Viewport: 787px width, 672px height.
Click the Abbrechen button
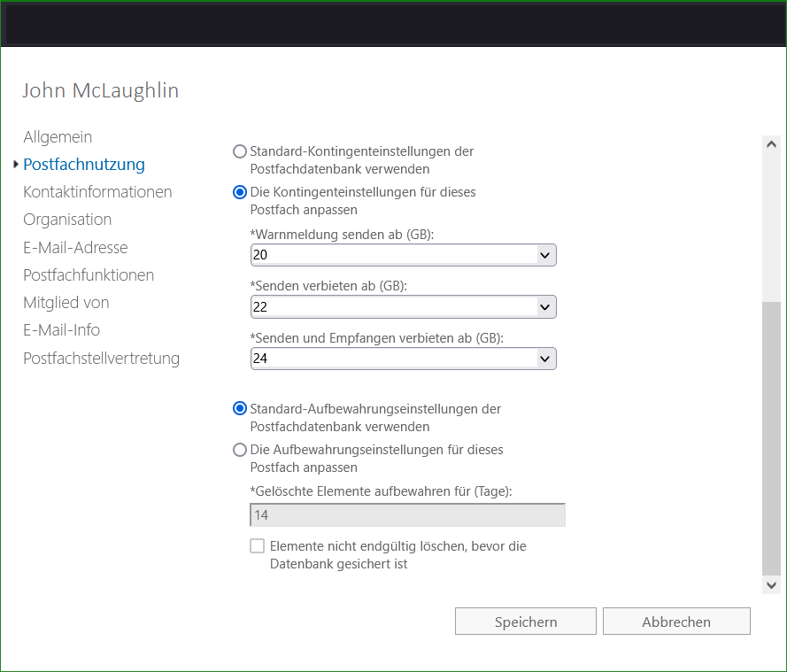click(x=676, y=621)
